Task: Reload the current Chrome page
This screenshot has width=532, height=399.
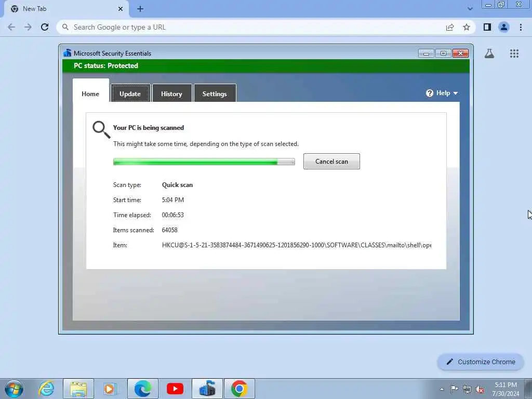Action: click(x=45, y=27)
